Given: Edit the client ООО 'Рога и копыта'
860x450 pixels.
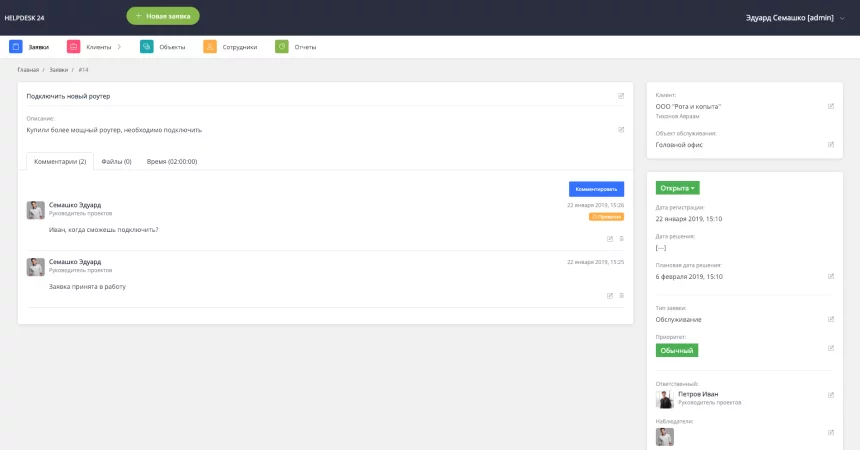Looking at the screenshot, I should pyautogui.click(x=831, y=106).
